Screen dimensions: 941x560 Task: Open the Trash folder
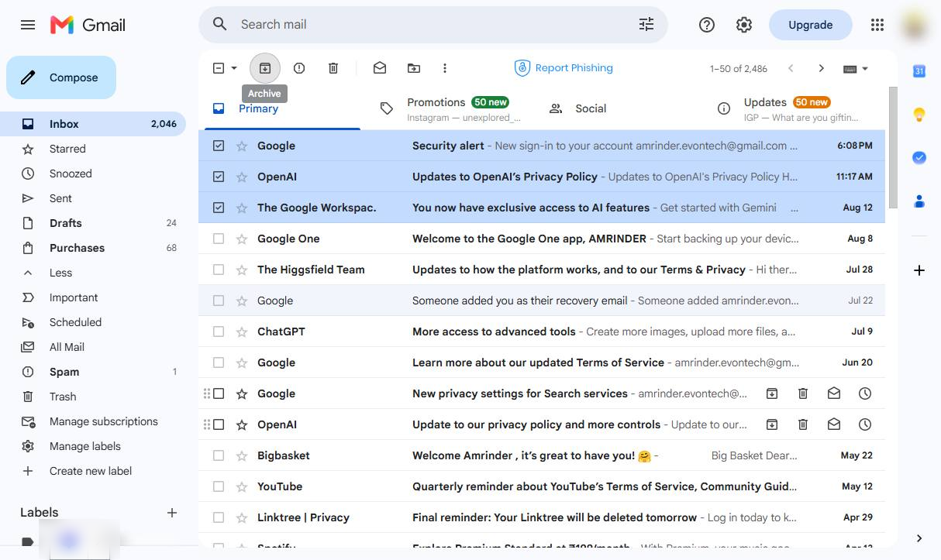click(93, 397)
